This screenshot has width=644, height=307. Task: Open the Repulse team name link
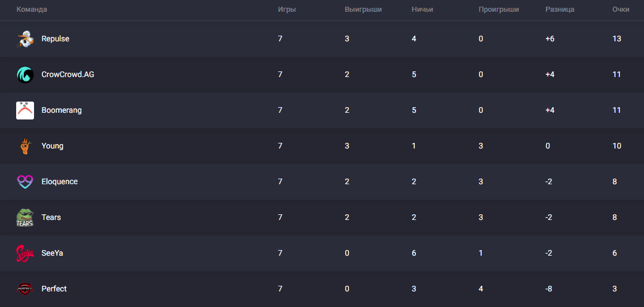pyautogui.click(x=55, y=39)
